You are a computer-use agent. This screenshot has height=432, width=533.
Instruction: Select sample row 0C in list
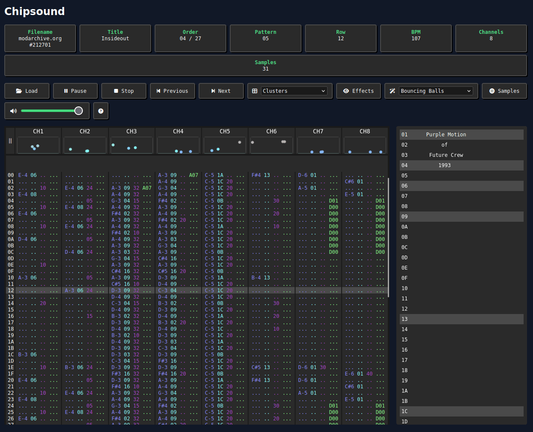[462, 247]
